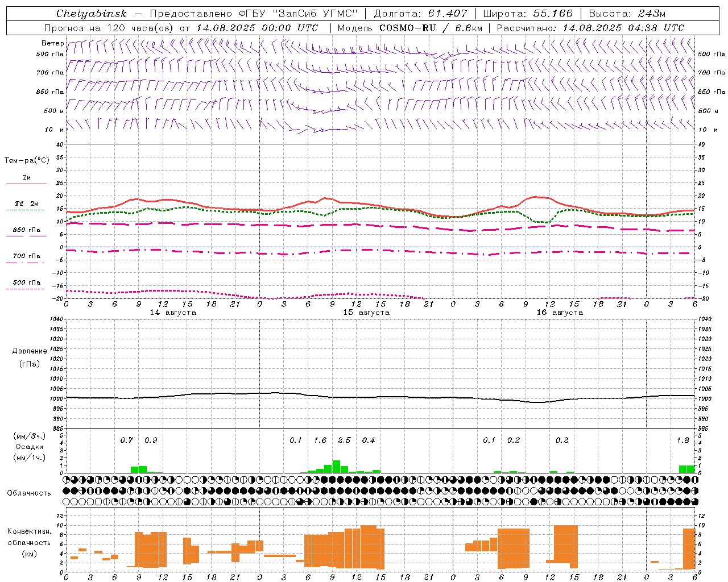728x582 pixels.
Task: Click the 'Конвективн.' convective cloud label
Action: (29, 531)
